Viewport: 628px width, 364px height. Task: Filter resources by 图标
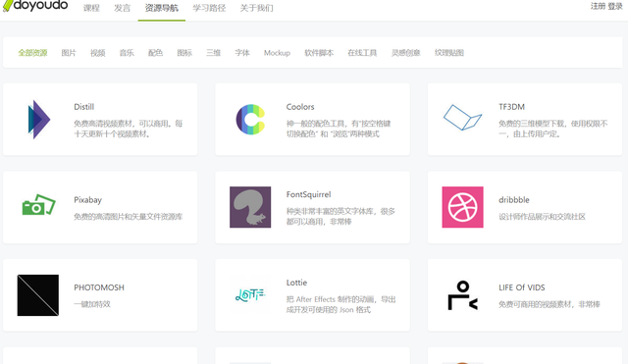[184, 53]
